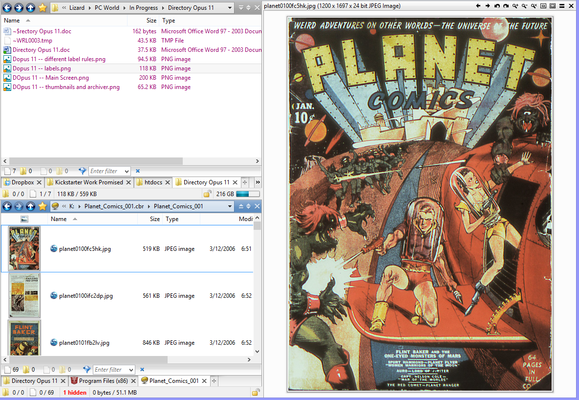Close the htdocs tab
This screenshot has width=579, height=400.
168,182
